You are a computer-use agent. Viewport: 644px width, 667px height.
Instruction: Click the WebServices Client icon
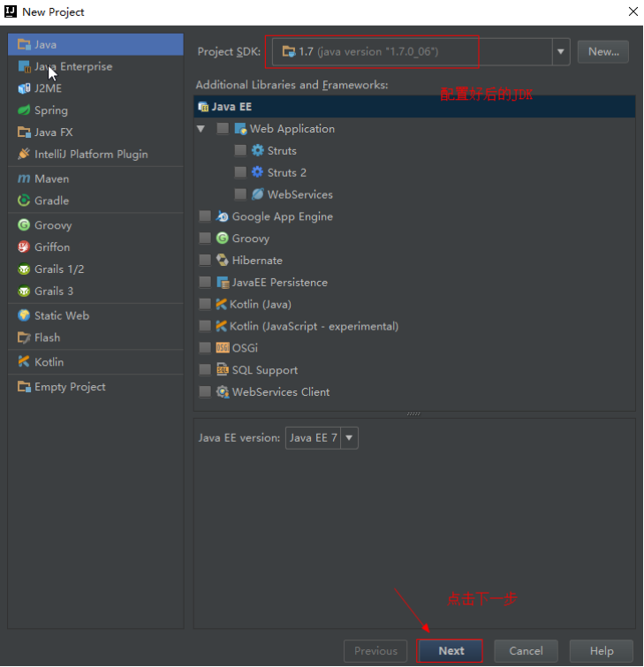(x=223, y=391)
